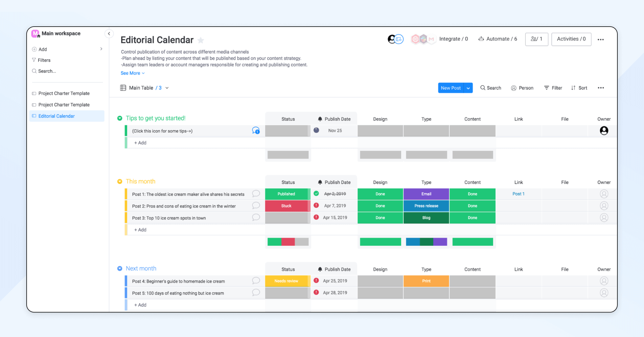
Task: Open the members / 1 button
Action: pyautogui.click(x=537, y=39)
